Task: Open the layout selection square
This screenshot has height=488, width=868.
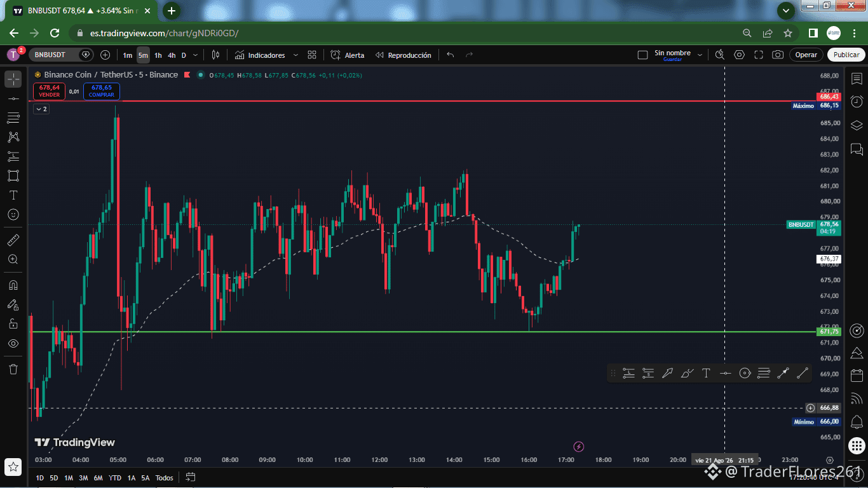Action: [x=642, y=55]
